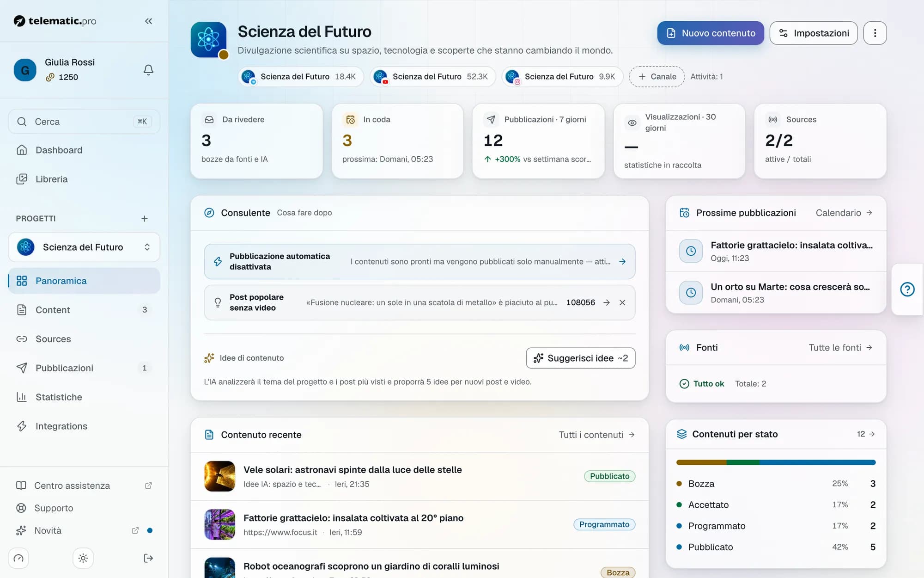The width and height of the screenshot is (924, 578).
Task: Open Vele solari post thumbnail
Action: (x=219, y=476)
